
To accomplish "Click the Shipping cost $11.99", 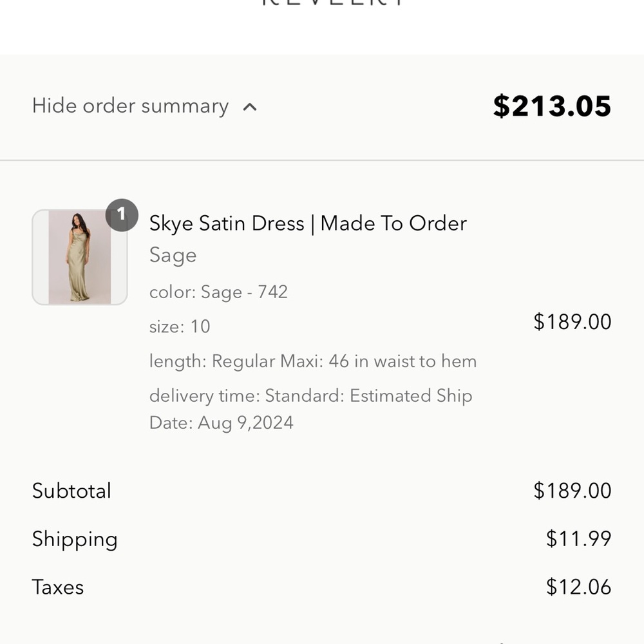I will [x=578, y=538].
